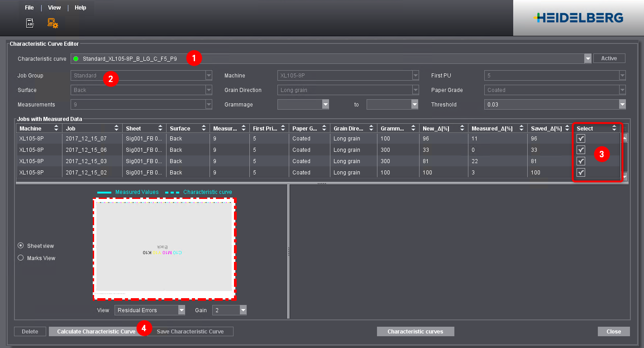The height and width of the screenshot is (348, 644).
Task: Sort by the Machine column sort arrows
Action: (x=56, y=129)
